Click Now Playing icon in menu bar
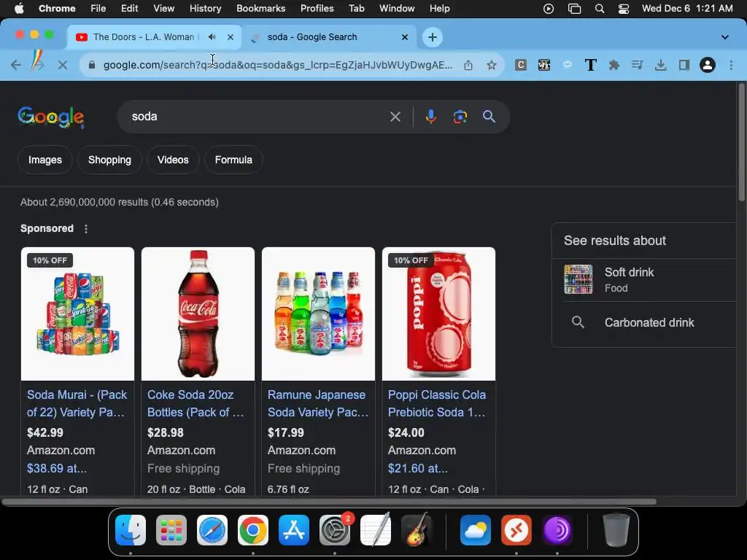Viewport: 747px width, 560px height. coord(549,9)
